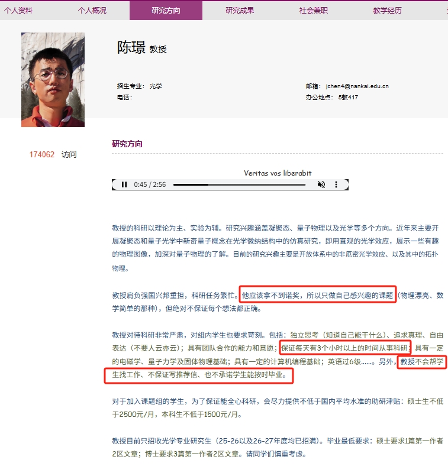Click the 电话 label

click(124, 98)
